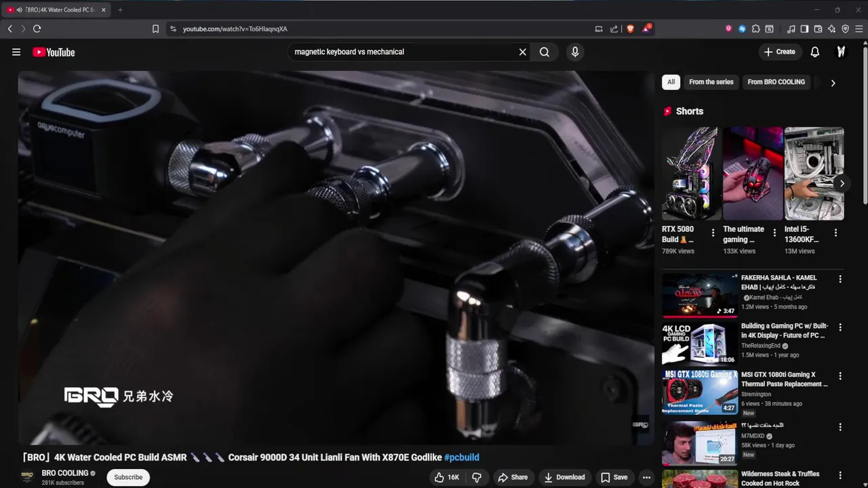The height and width of the screenshot is (488, 868).
Task: Dislike the video with thumbs down
Action: click(x=477, y=477)
